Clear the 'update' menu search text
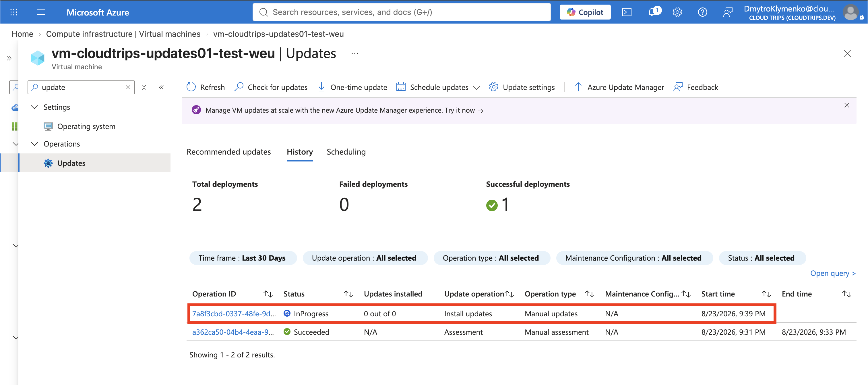The width and height of the screenshot is (868, 385). (128, 87)
